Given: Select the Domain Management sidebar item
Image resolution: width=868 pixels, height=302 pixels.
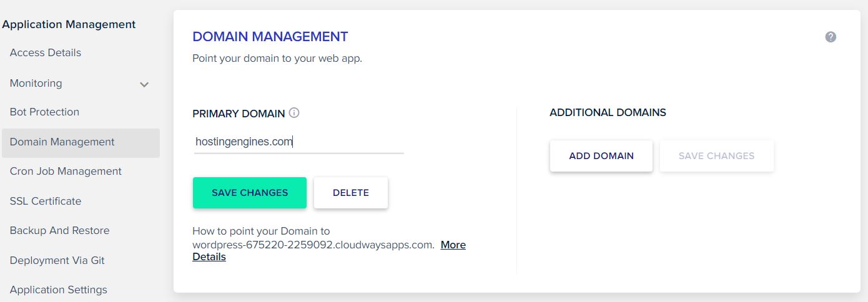Looking at the screenshot, I should tap(81, 143).
